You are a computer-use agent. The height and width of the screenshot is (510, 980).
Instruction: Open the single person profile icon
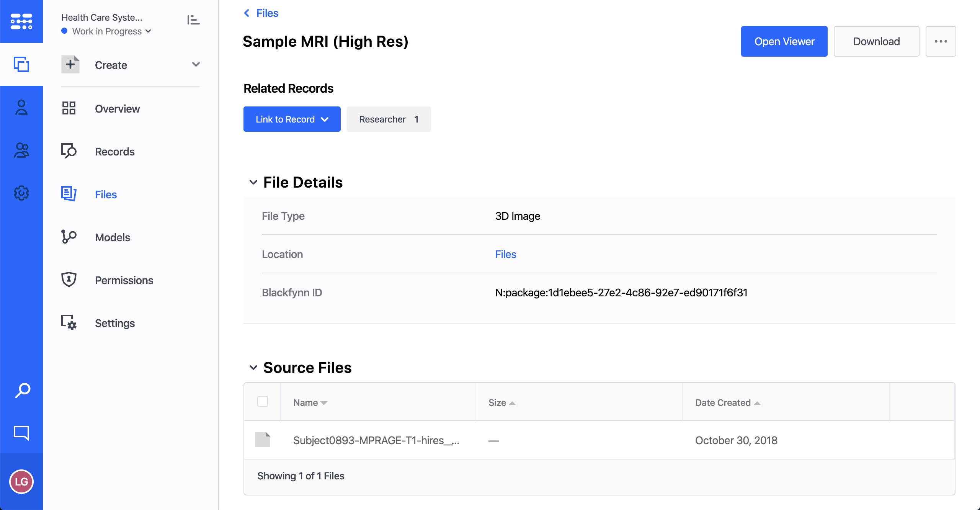click(x=21, y=108)
